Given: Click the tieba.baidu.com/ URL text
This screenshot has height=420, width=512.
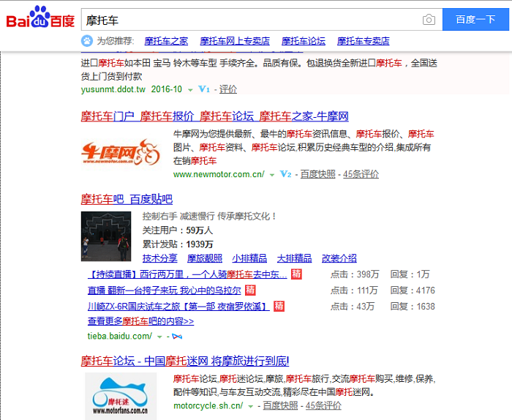Looking at the screenshot, I should click(119, 336).
